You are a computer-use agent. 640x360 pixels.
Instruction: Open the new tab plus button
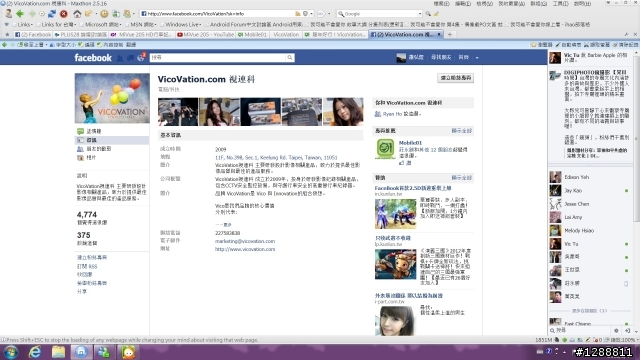click(x=449, y=35)
